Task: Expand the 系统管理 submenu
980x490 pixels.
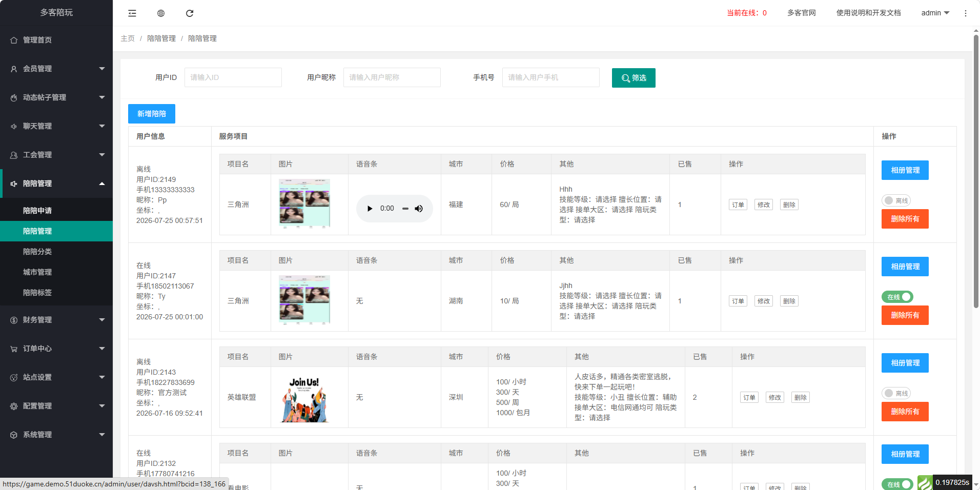Action: pyautogui.click(x=102, y=435)
